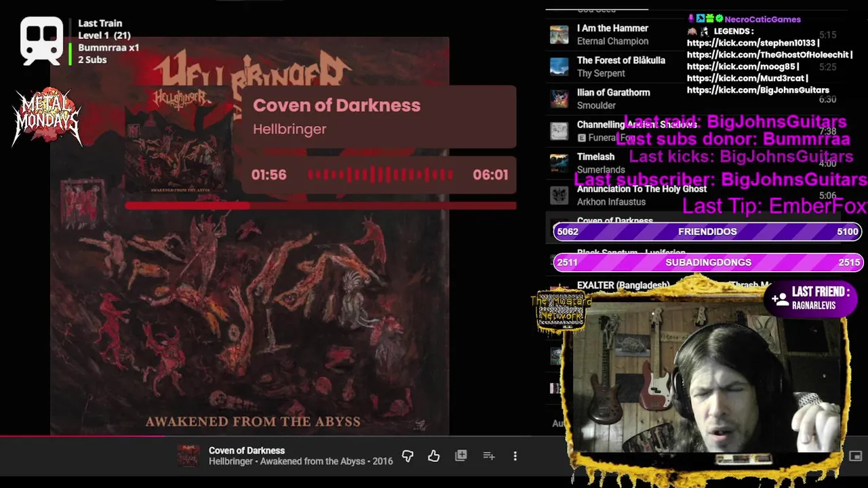Open artist 'Sumerlands' in queue
This screenshot has height=488, width=868.
[601, 169]
